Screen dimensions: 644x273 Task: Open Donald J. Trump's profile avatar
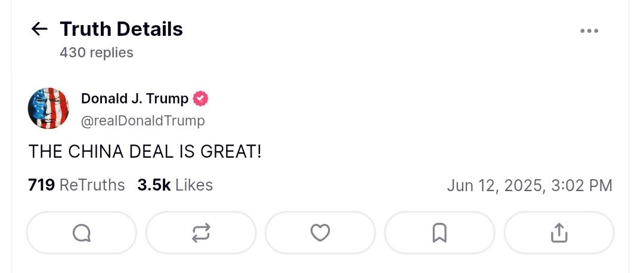[49, 108]
